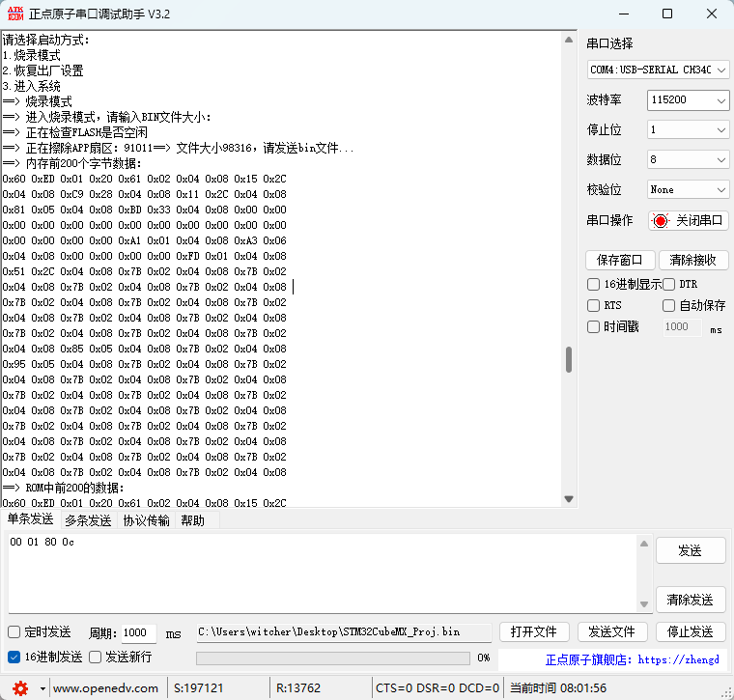The image size is (734, 700).
Task: Enable the 16进制显示 checkbox
Action: click(593, 284)
